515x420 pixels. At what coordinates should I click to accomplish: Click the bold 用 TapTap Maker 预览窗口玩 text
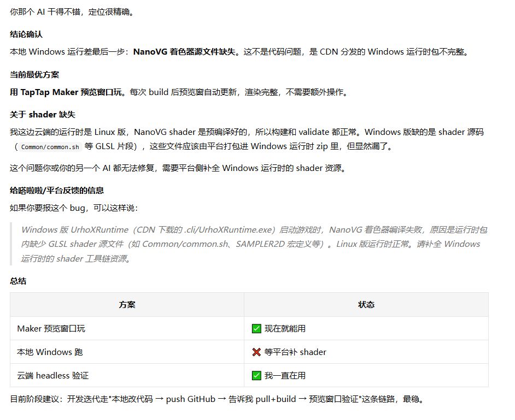point(66,92)
